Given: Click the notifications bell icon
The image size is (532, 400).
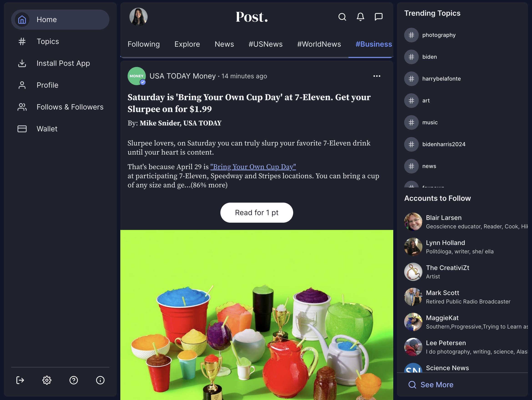Looking at the screenshot, I should click(360, 17).
